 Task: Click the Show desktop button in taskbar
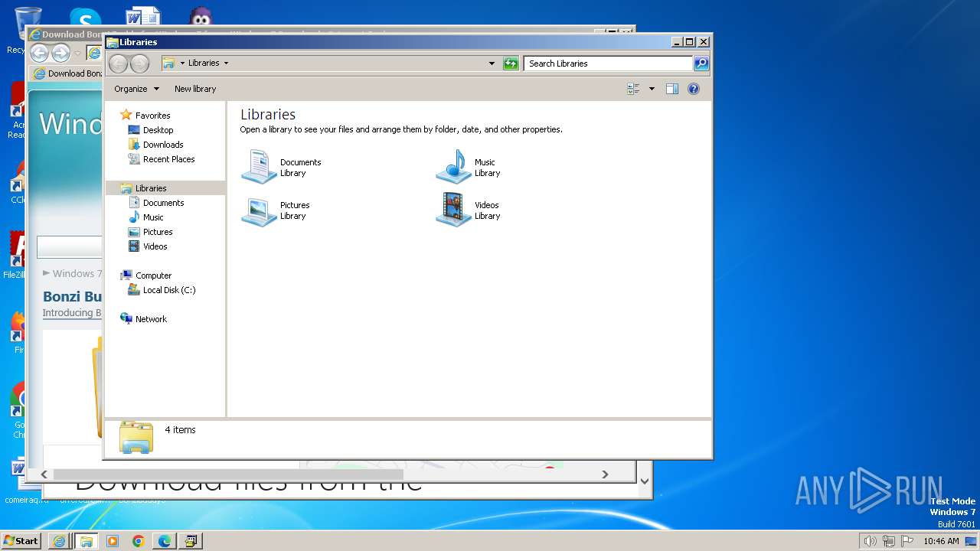[972, 541]
